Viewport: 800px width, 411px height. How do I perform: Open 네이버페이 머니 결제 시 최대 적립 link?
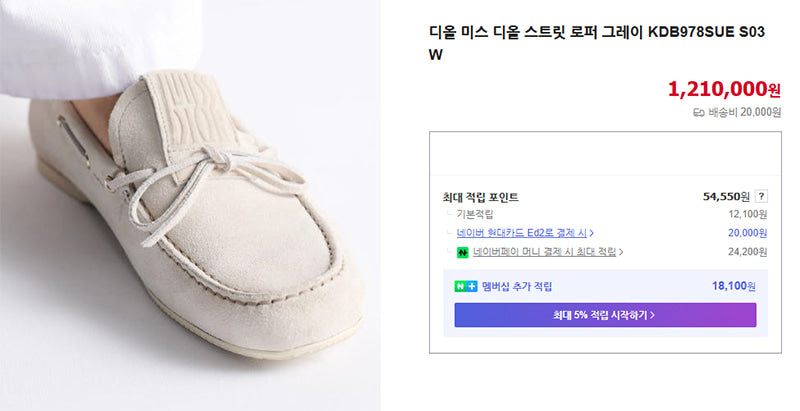point(544,252)
